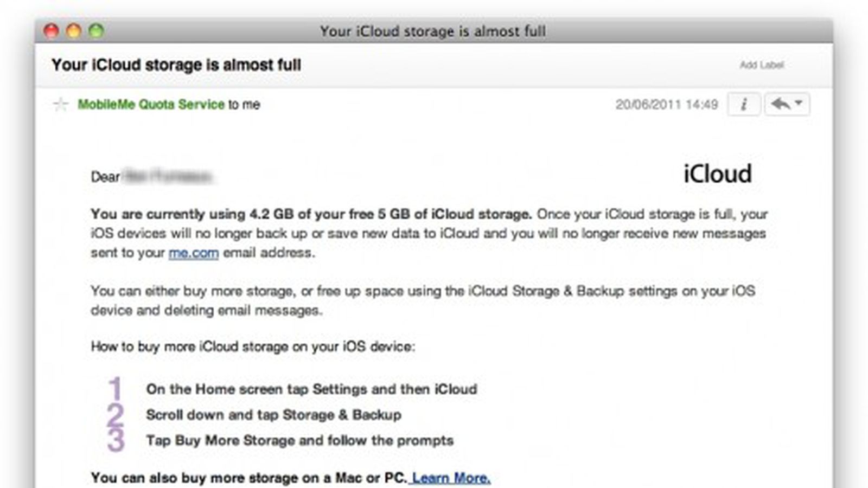The image size is (868, 488).
Task: Expand the reply options dropdown triangle
Action: pos(799,102)
